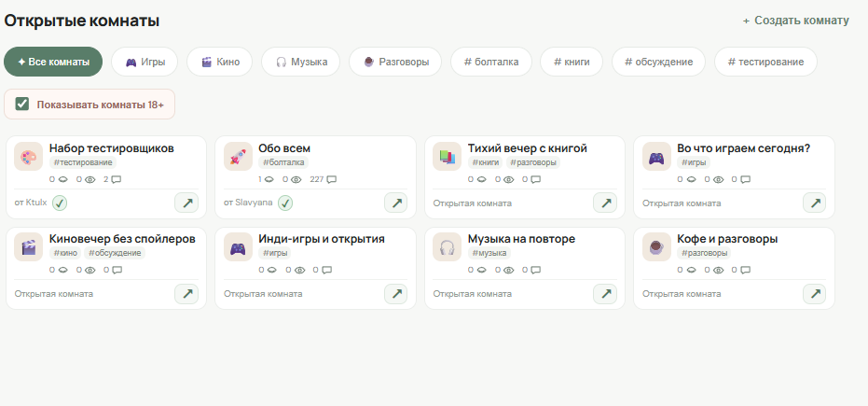
Task: Open the Киновечер без спойлеров arrow
Action: tap(186, 294)
